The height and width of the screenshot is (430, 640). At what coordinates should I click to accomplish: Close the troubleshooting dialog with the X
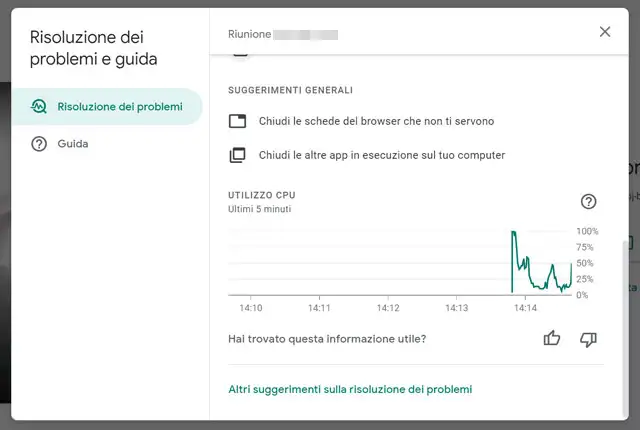(x=604, y=32)
